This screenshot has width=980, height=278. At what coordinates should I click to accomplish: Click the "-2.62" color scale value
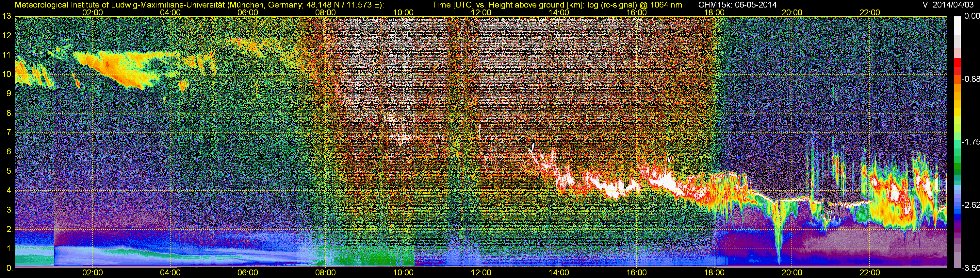tap(971, 205)
